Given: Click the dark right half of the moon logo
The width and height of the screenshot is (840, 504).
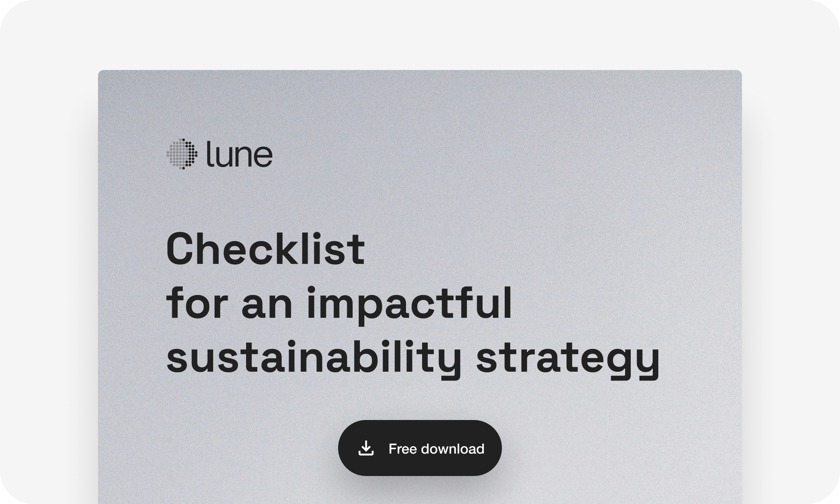Looking at the screenshot, I should [190, 154].
